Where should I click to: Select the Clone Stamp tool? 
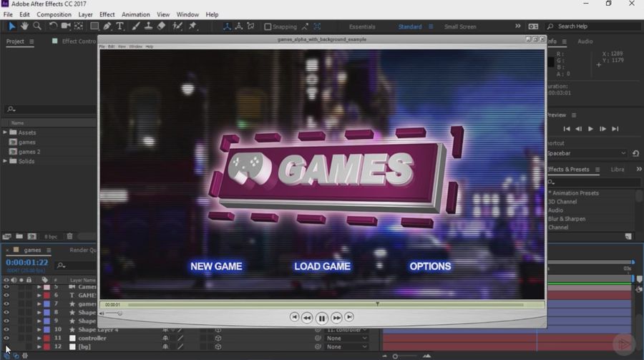tap(148, 26)
